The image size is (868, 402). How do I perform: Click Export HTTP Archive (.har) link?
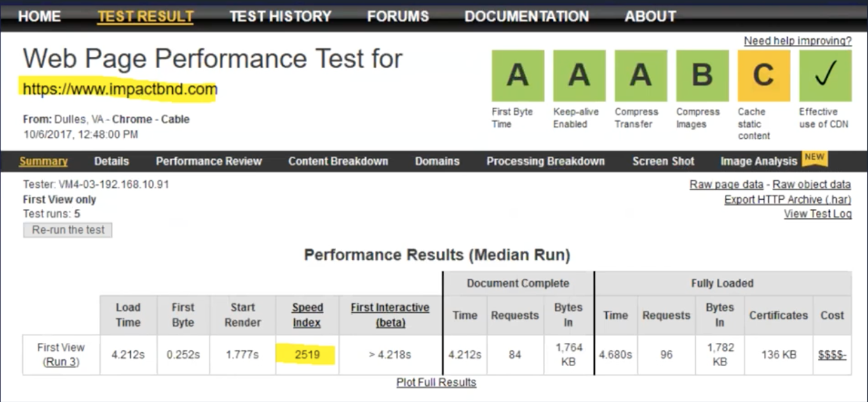[x=788, y=199]
